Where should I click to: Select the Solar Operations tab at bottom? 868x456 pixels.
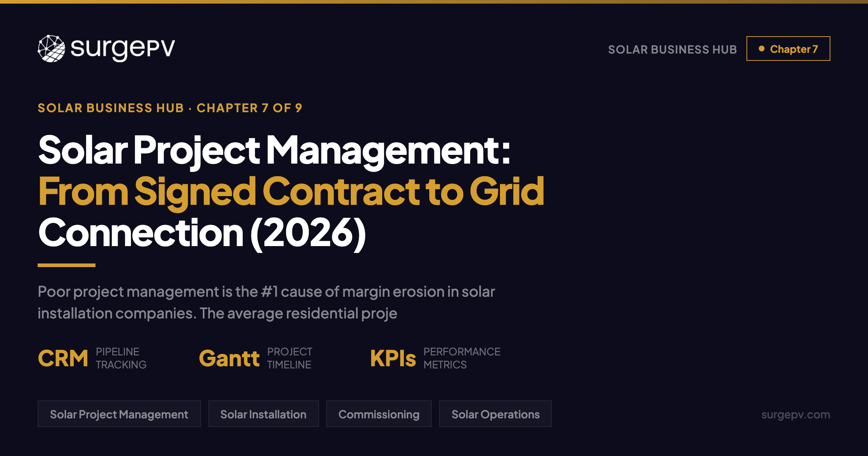click(x=495, y=414)
